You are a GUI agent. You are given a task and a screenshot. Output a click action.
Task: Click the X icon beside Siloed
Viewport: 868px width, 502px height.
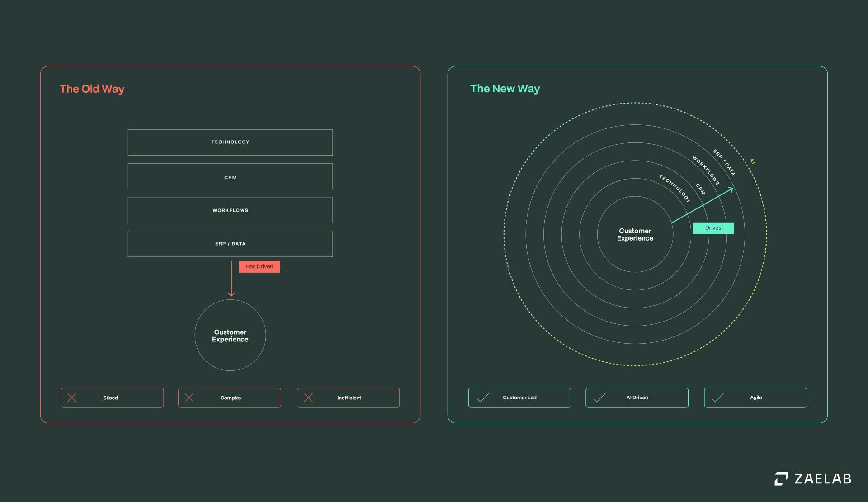click(72, 398)
